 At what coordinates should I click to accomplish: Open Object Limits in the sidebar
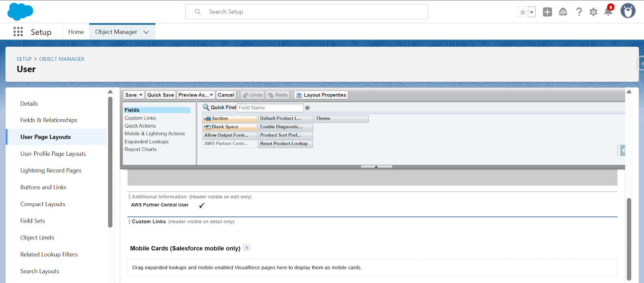click(37, 238)
